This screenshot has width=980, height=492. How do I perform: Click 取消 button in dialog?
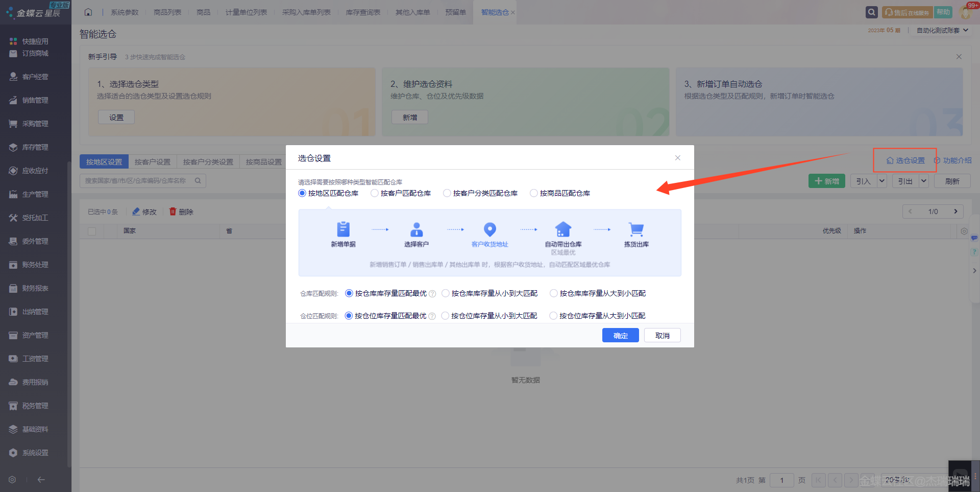tap(663, 335)
